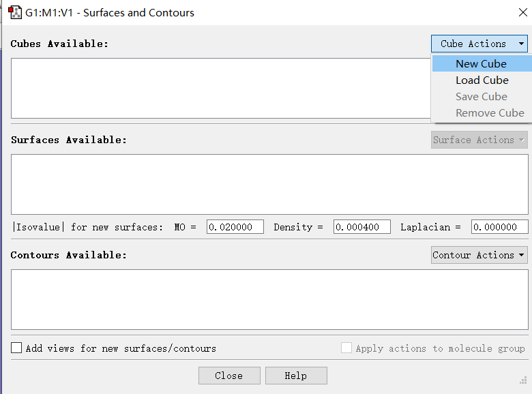This screenshot has height=394, width=532.
Task: Click the Close button
Action: tap(229, 376)
